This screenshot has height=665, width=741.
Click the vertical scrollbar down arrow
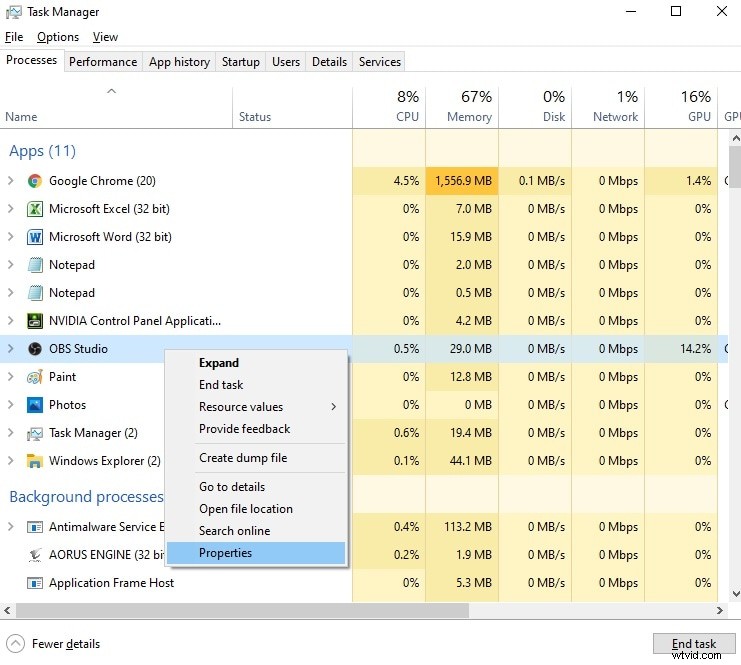coord(735,594)
